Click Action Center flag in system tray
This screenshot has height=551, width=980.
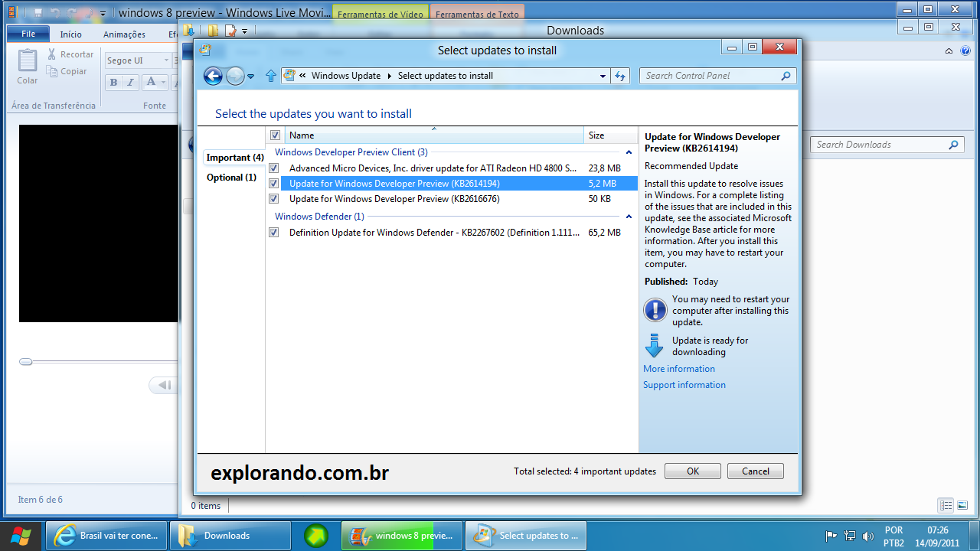pos(831,536)
